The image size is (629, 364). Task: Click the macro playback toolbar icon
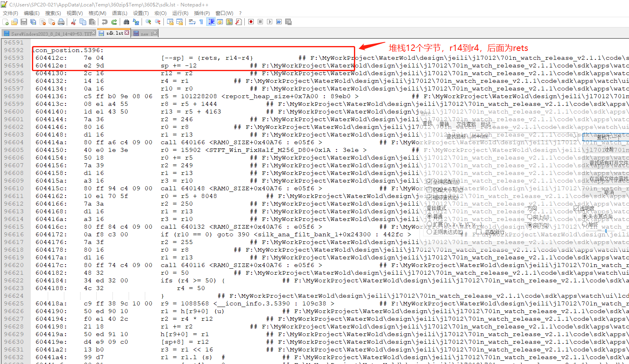point(270,22)
